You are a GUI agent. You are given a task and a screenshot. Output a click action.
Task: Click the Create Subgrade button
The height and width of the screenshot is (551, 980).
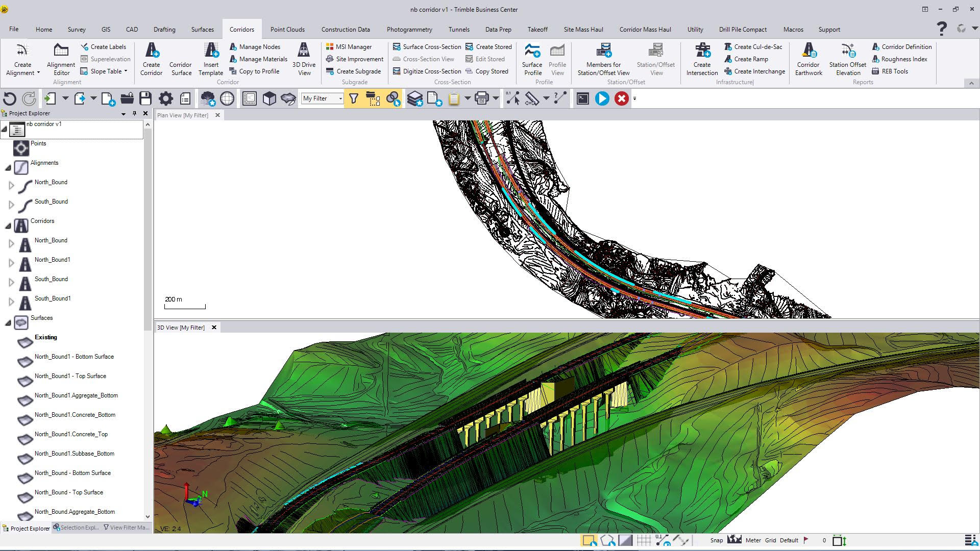353,71
